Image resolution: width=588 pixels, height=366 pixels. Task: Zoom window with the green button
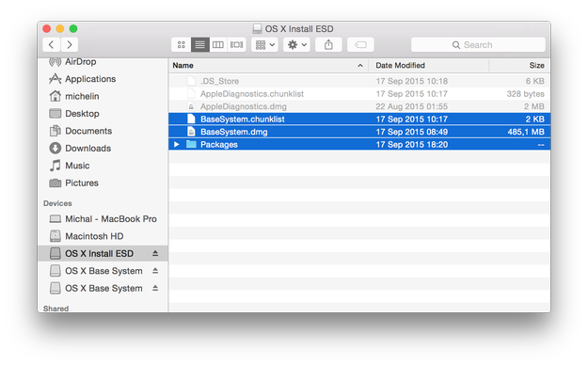click(x=73, y=28)
